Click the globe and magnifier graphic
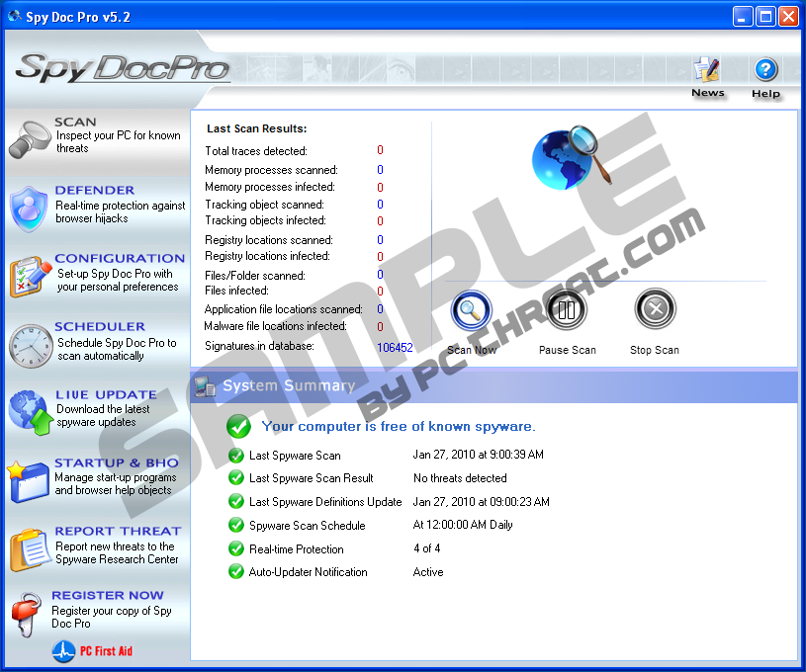 pyautogui.click(x=572, y=157)
